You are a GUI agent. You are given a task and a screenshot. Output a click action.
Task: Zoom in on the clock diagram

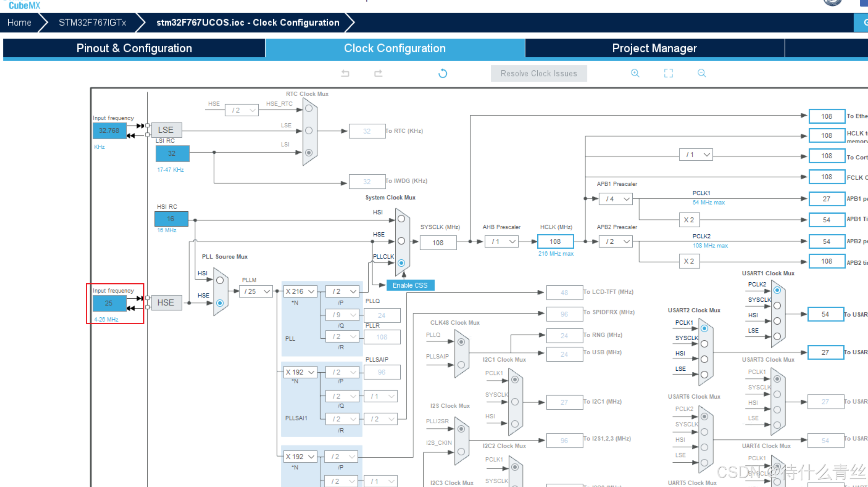[635, 73]
